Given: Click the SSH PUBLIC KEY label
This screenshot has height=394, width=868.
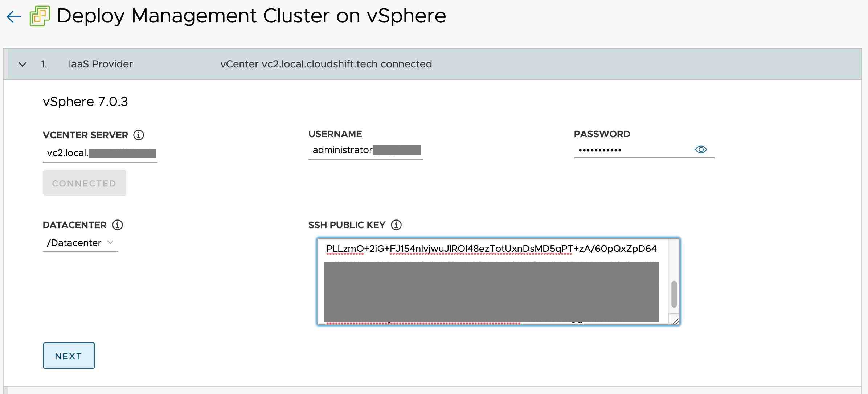Looking at the screenshot, I should point(347,225).
